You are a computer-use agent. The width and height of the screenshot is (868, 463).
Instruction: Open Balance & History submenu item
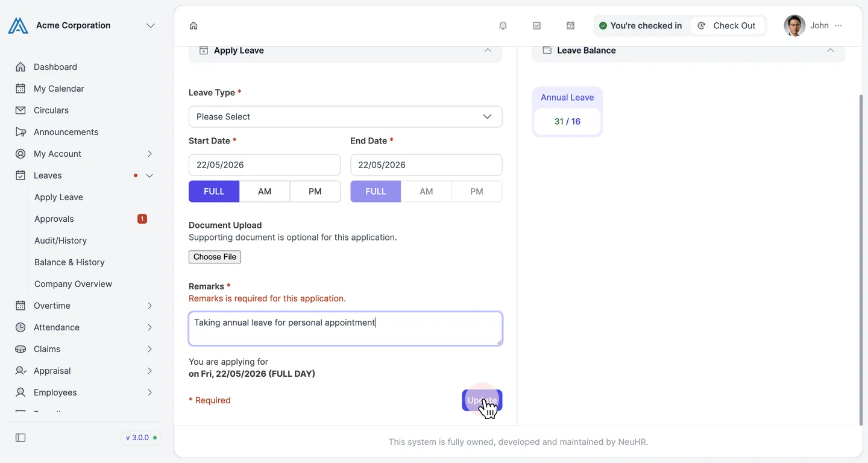click(69, 262)
